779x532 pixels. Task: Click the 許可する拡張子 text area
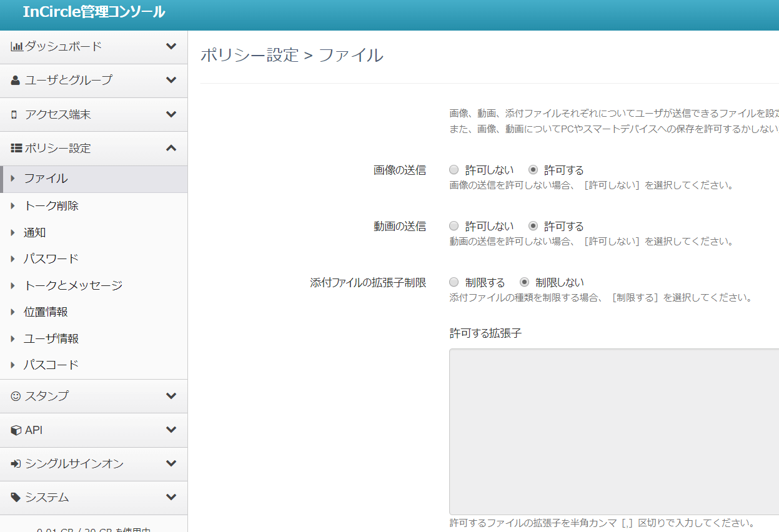tap(613, 431)
